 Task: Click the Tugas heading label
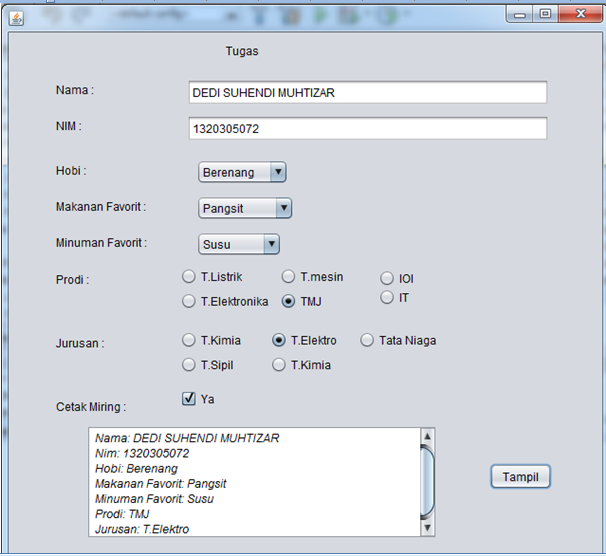242,51
